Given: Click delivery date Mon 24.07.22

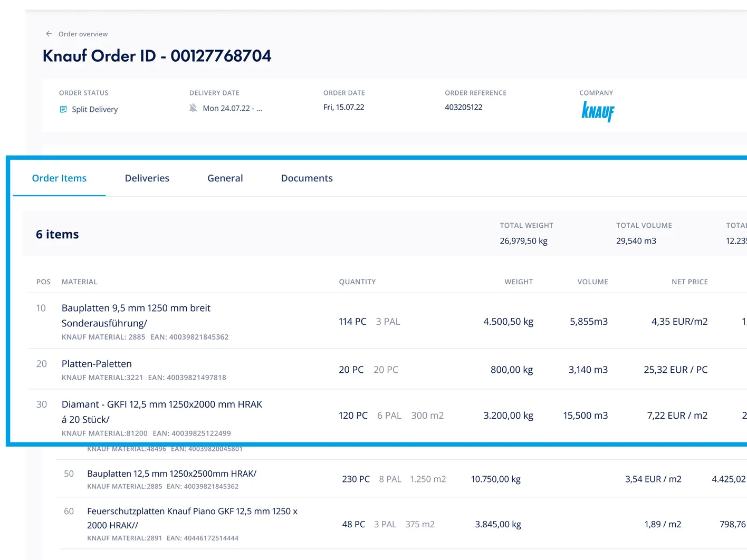Looking at the screenshot, I should pos(232,108).
